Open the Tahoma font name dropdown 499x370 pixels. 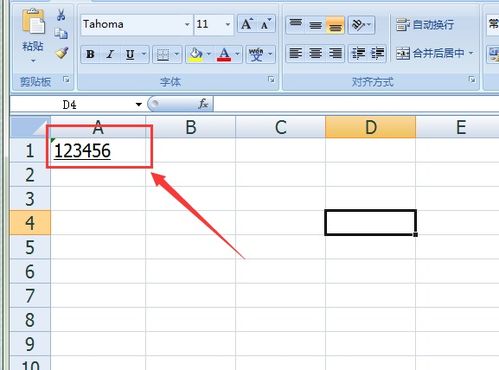187,24
